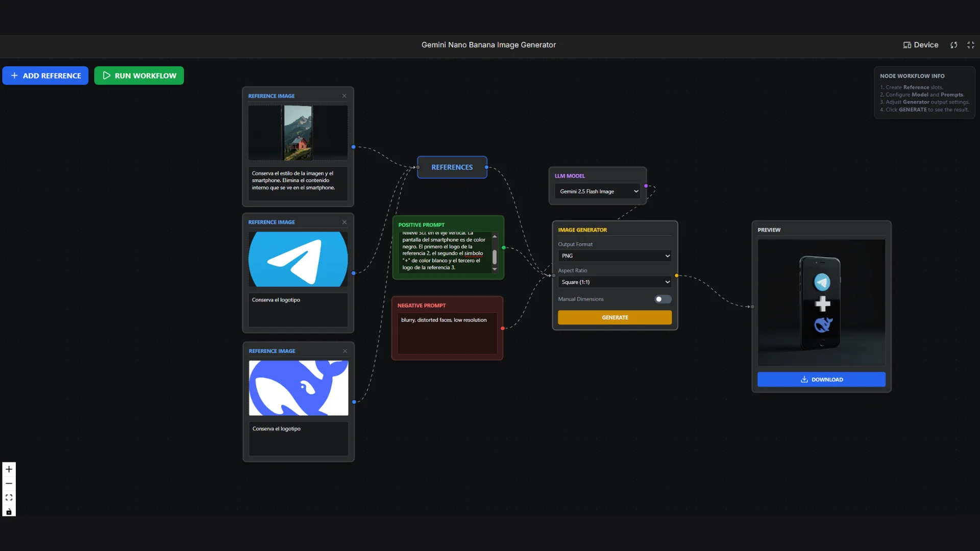Viewport: 980px width, 551px height.
Task: Click the output handle of mountain reference node
Action: coord(353,147)
